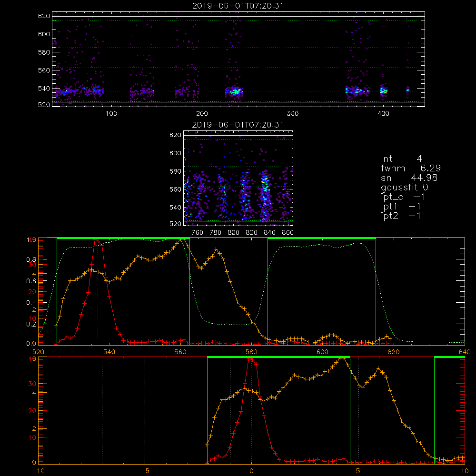Click the 'ipt_c -1' label
The image size is (476, 476).
[x=403, y=197]
